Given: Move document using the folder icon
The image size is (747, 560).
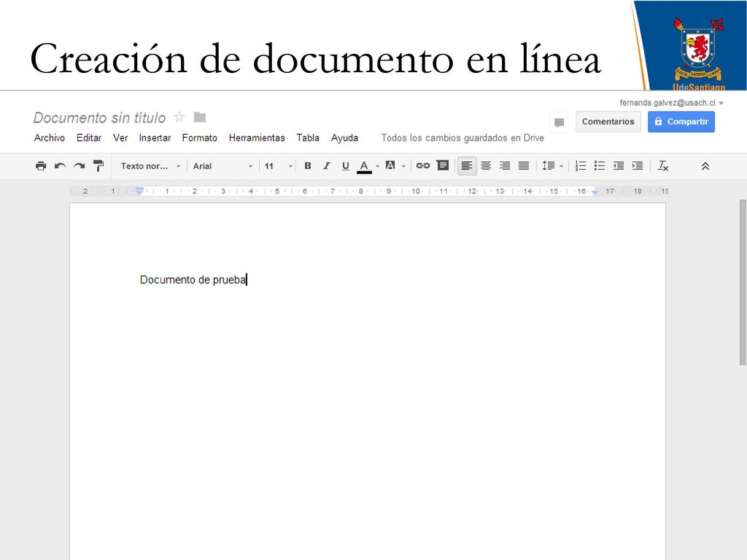Looking at the screenshot, I should tap(200, 117).
